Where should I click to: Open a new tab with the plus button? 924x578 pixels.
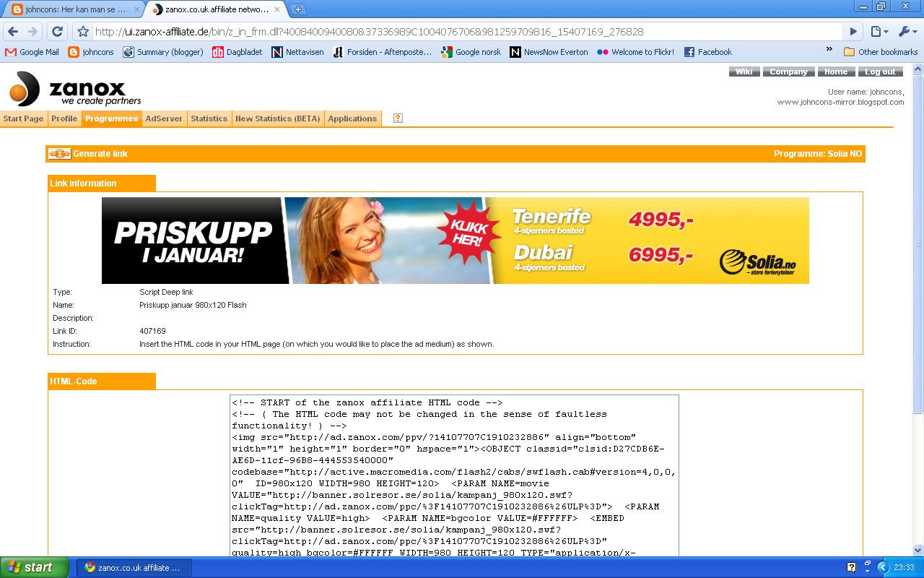coord(297,9)
